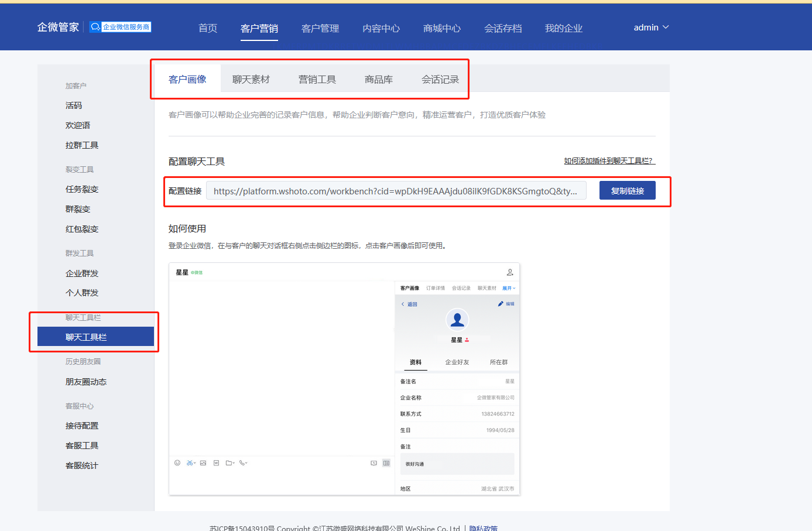Open 活码 in the sidebar
The width and height of the screenshot is (812, 531).
pos(74,105)
